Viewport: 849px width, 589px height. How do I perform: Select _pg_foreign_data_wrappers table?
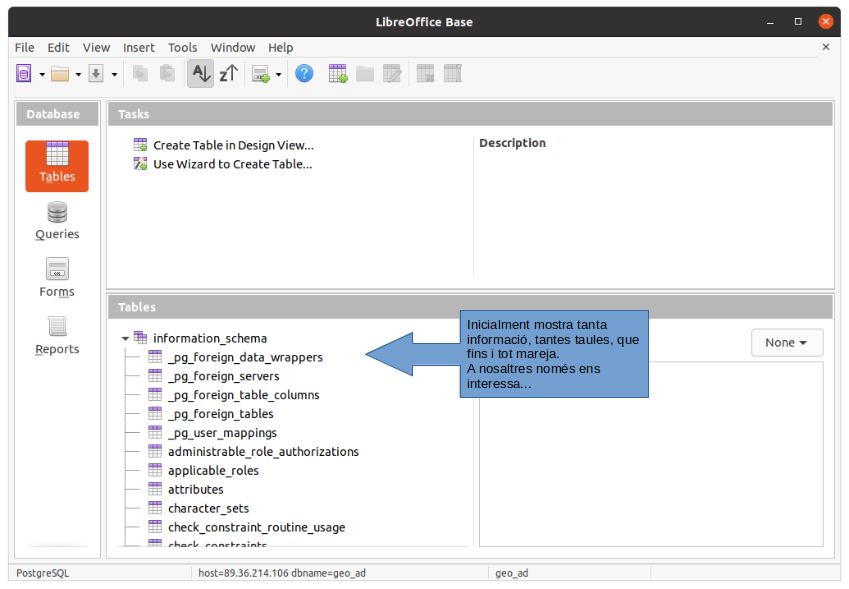(245, 357)
